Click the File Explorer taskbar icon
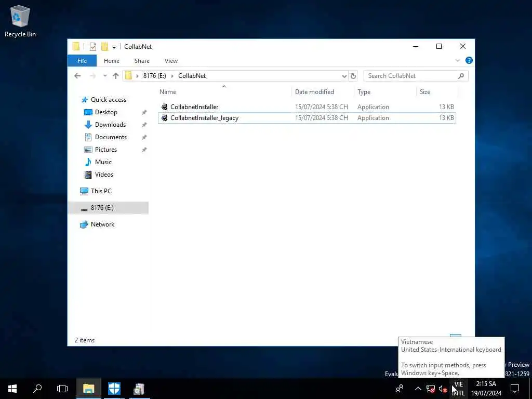 click(x=88, y=389)
